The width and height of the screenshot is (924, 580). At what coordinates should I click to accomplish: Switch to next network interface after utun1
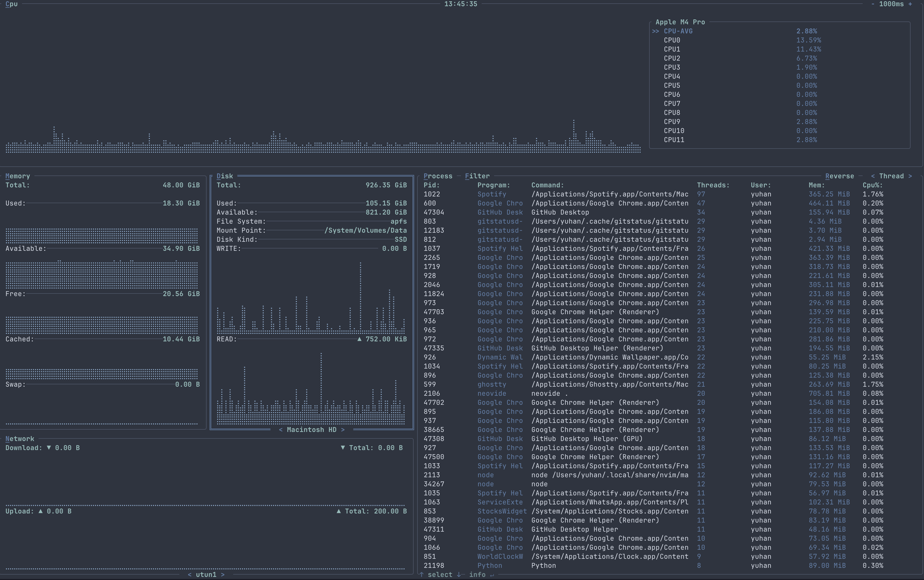pos(223,575)
